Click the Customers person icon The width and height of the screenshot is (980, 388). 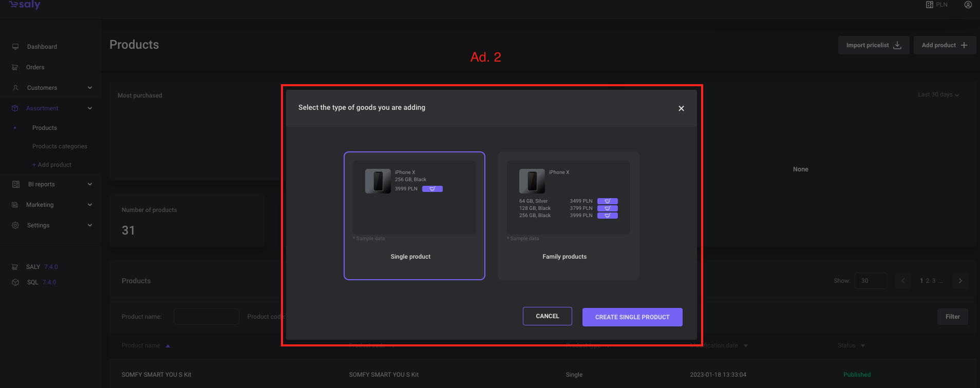(15, 88)
